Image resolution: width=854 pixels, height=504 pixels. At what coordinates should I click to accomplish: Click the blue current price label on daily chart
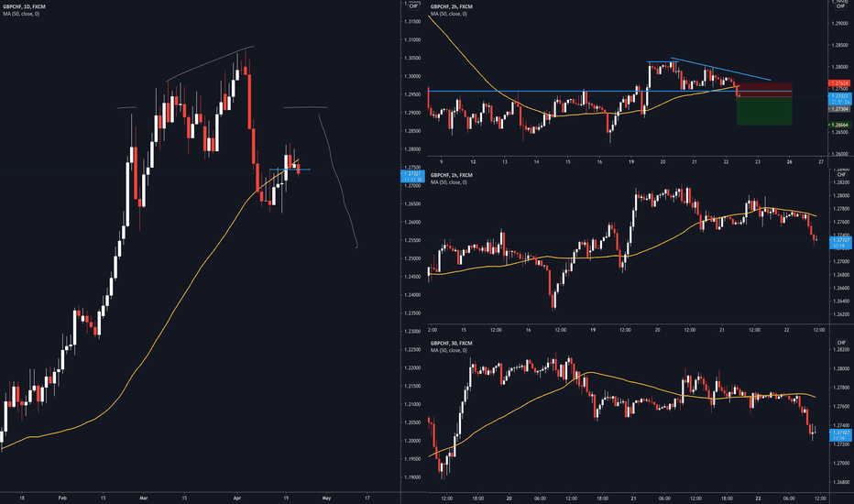[412, 176]
